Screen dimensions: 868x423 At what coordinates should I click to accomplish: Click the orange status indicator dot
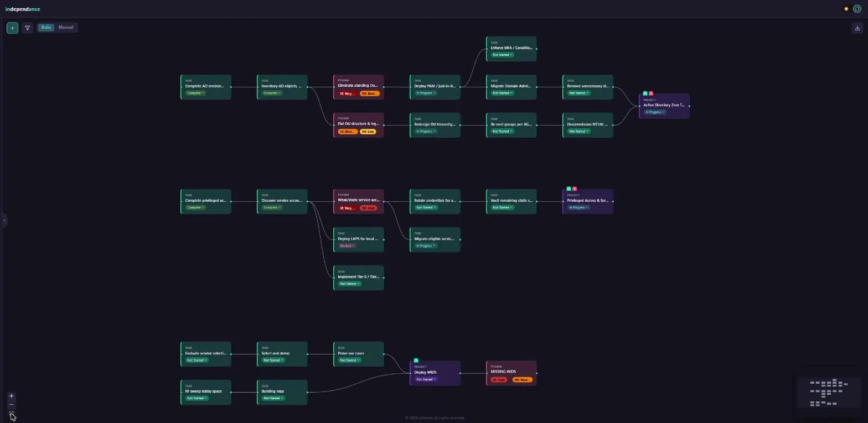click(846, 9)
